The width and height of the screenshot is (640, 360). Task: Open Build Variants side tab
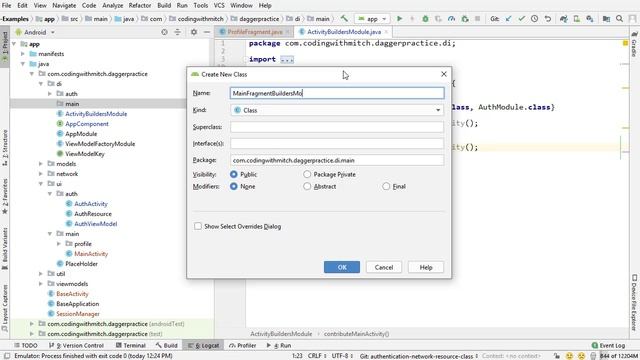click(x=5, y=249)
